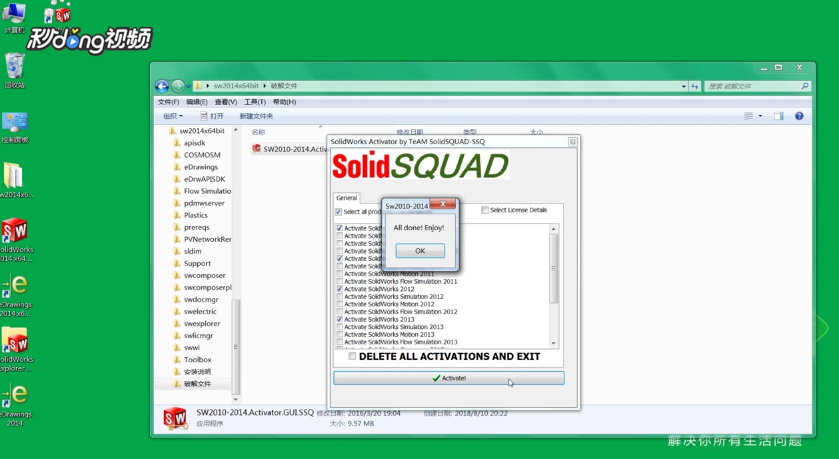Open the 查看(V) menu in Explorer
Viewport: 839px width, 459px height.
click(226, 102)
